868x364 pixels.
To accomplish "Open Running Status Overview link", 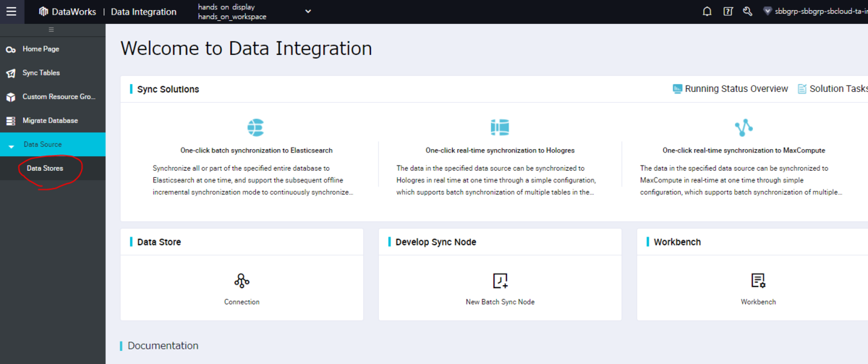I will (736, 89).
